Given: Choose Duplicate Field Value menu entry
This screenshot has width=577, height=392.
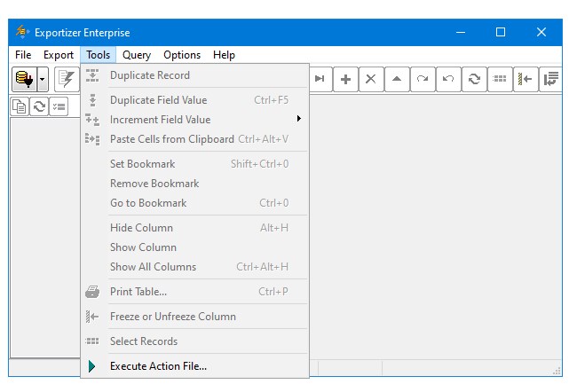Looking at the screenshot, I should point(194,100).
